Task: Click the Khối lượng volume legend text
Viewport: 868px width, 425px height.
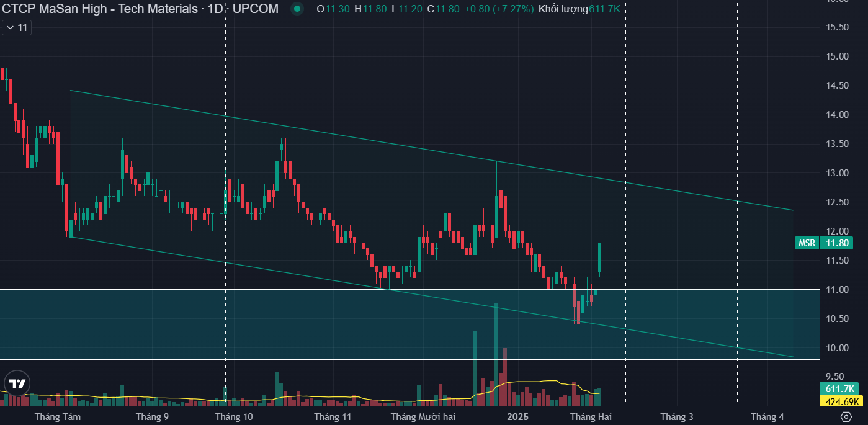Action: click(563, 9)
